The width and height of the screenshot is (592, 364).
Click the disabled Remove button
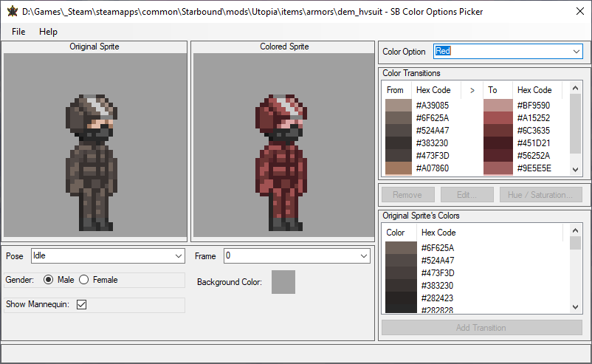407,195
